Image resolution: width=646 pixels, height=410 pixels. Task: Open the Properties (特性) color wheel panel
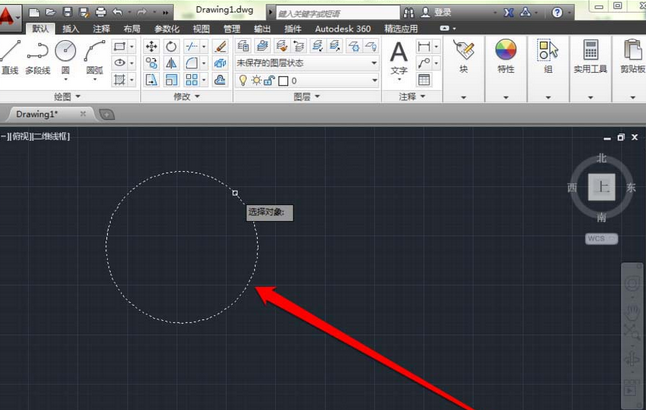pyautogui.click(x=505, y=54)
